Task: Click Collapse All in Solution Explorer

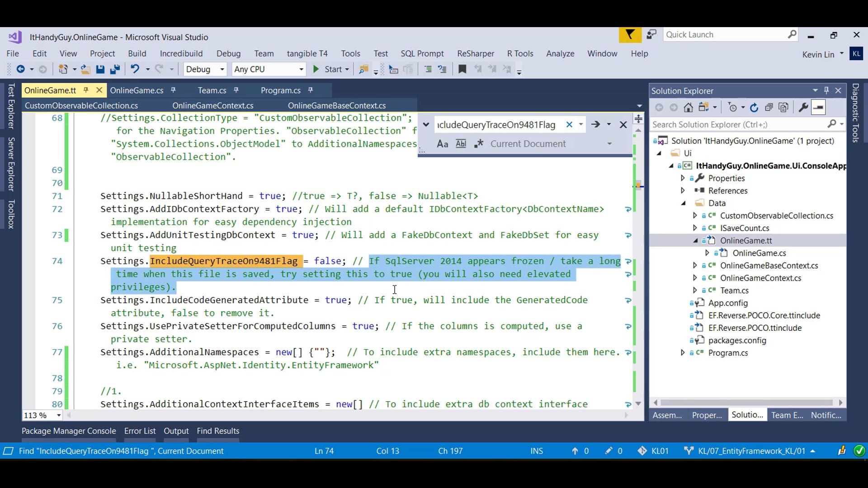Action: pos(769,108)
